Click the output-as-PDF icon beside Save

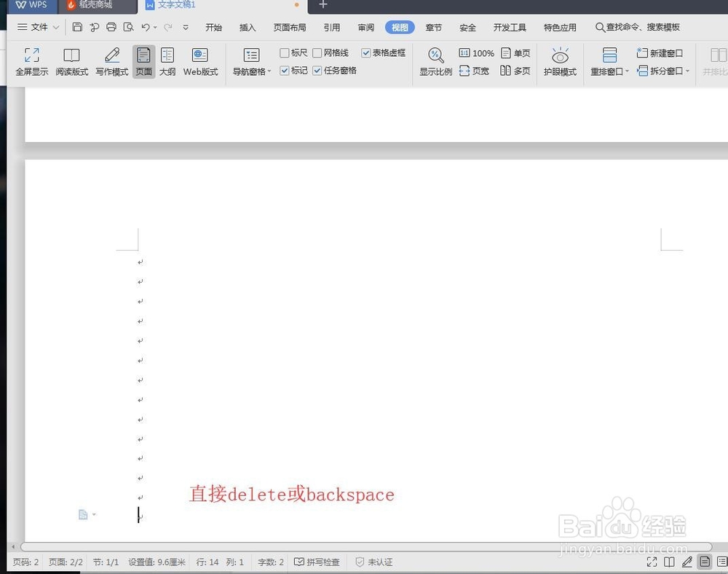(x=95, y=27)
